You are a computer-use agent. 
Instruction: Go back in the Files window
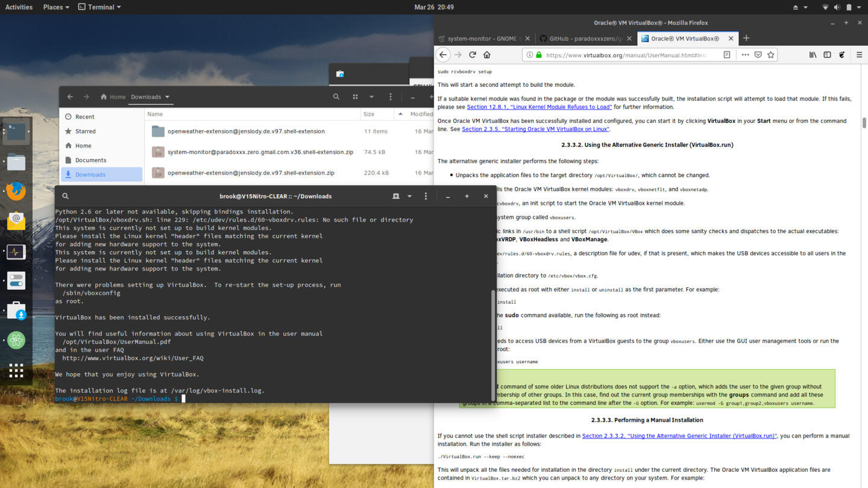click(x=70, y=96)
